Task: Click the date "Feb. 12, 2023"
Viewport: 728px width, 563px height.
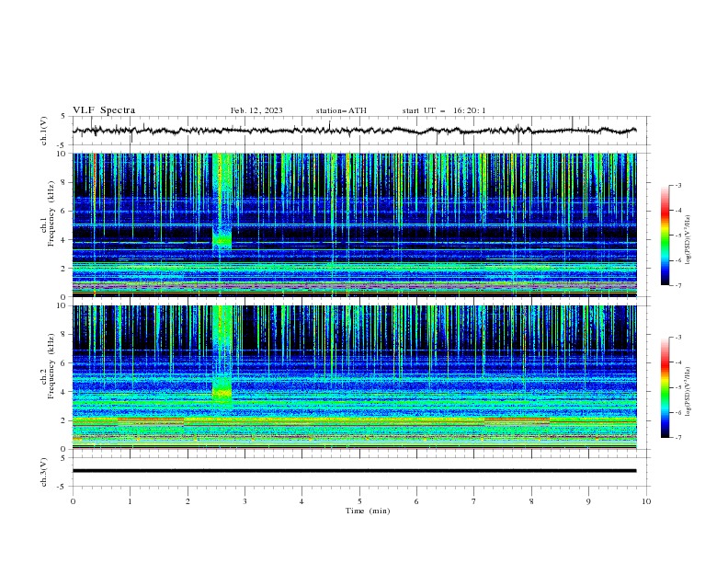Action: point(256,110)
